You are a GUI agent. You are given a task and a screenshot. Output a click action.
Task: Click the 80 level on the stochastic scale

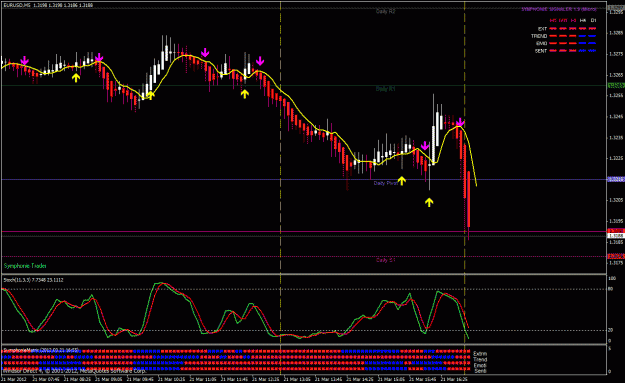click(610, 289)
